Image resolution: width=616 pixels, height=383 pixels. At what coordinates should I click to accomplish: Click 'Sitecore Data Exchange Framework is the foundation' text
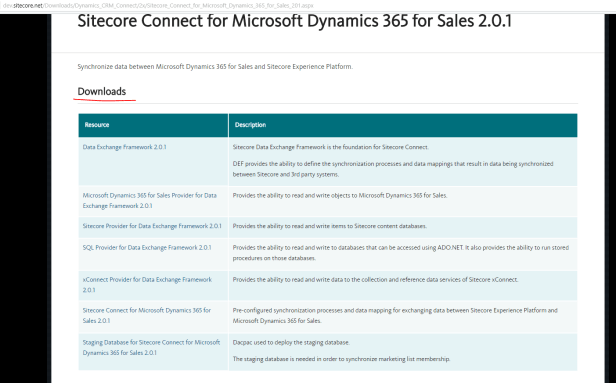coord(331,147)
